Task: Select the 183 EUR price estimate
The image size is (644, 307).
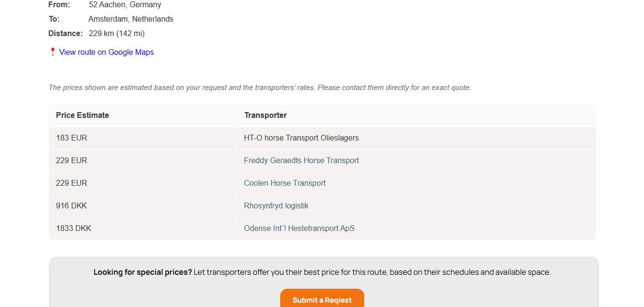Action: pos(71,138)
